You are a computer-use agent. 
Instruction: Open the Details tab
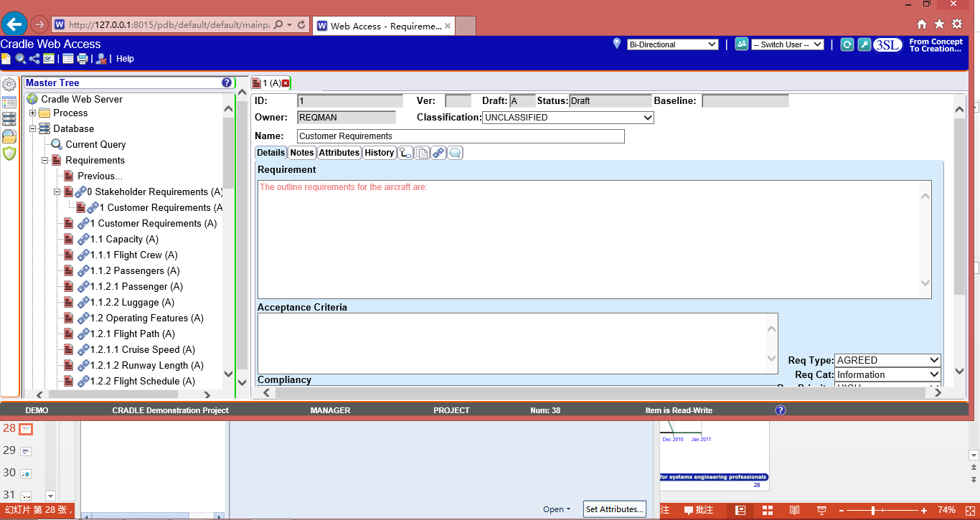(271, 153)
